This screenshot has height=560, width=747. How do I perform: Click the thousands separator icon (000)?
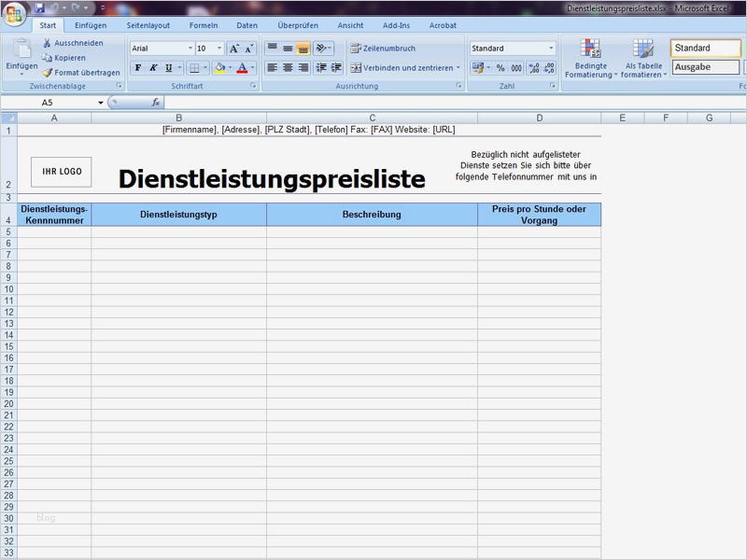coord(516,67)
